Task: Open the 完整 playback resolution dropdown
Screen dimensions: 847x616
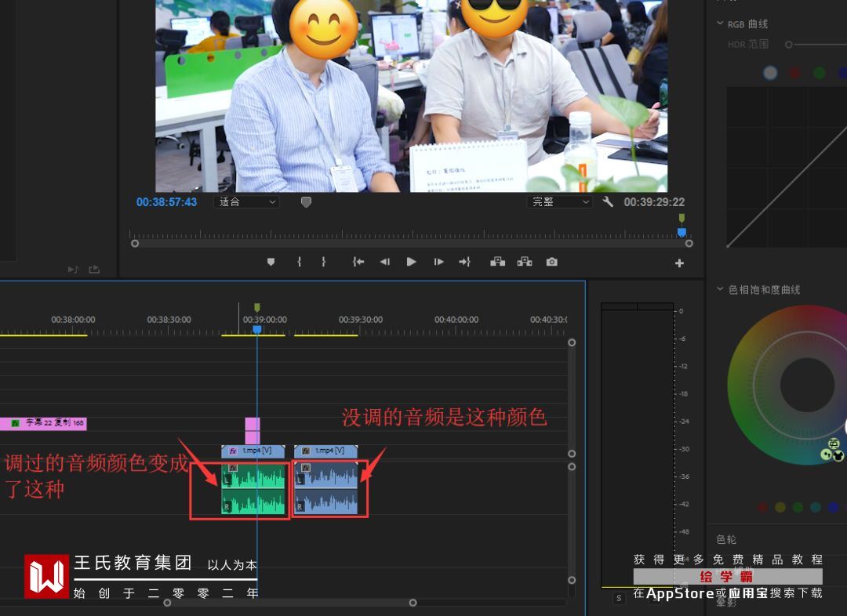Action: pyautogui.click(x=560, y=202)
